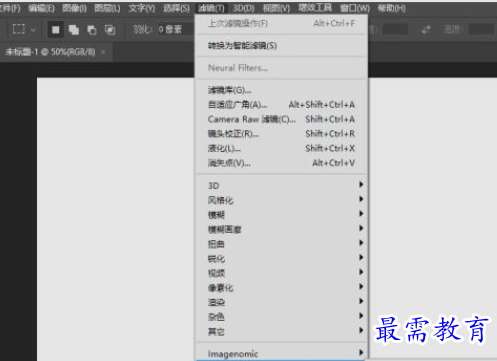The height and width of the screenshot is (361, 497).
Task: Open the 窗口(W) menu
Action: 355,8
